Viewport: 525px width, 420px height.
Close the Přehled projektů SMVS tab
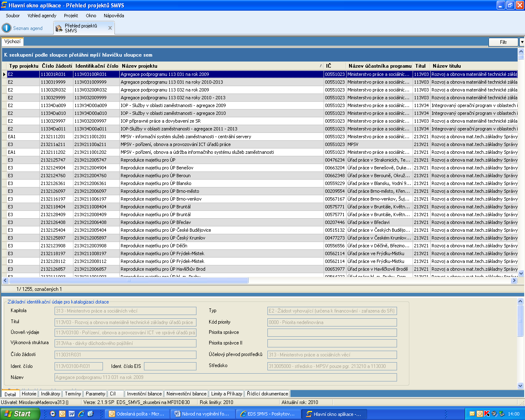110,28
